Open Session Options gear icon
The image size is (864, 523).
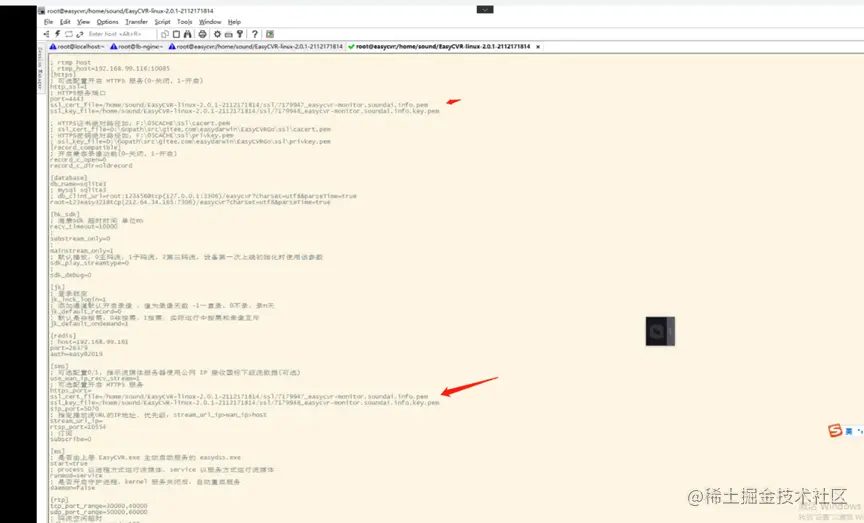pyautogui.click(x=218, y=34)
